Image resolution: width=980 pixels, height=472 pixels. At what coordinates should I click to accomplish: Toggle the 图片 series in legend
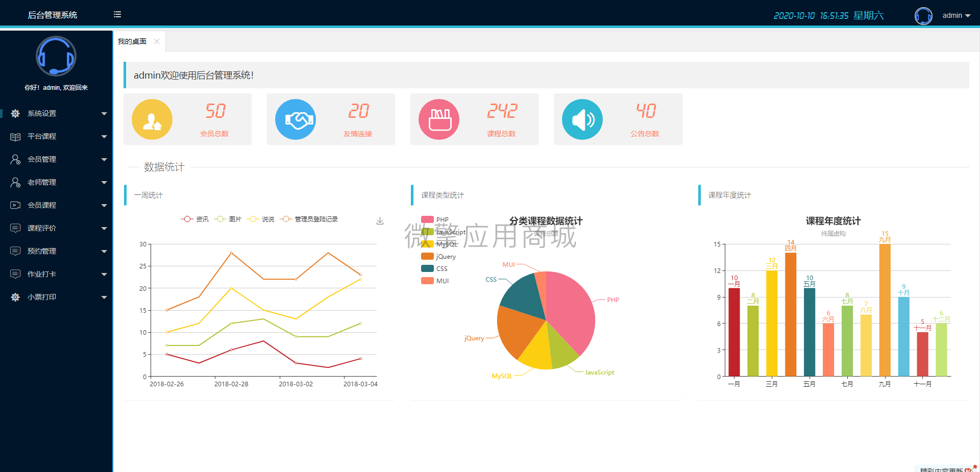(228, 219)
